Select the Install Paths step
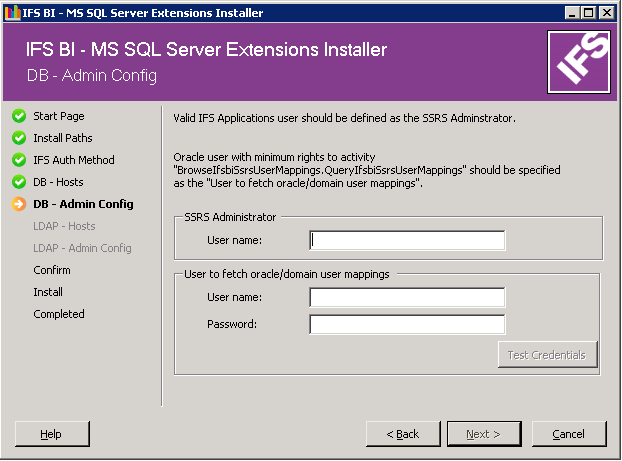Viewport: 622px width, 461px height. point(62,138)
